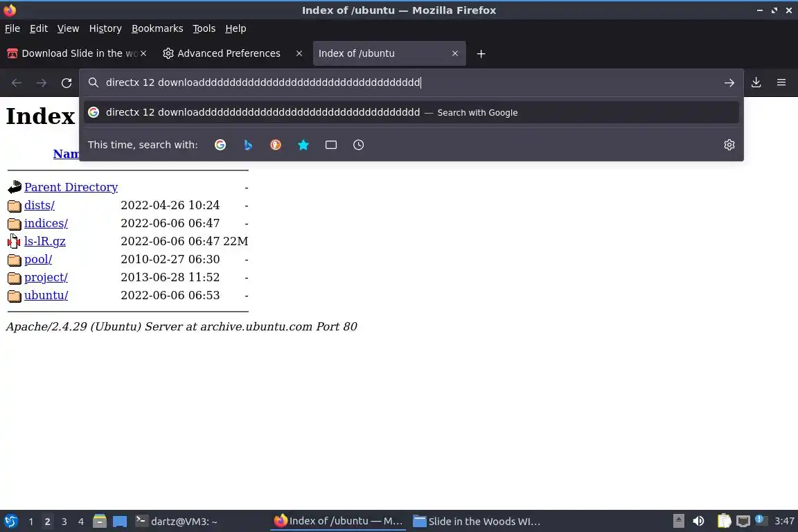Open the Bookmarks menu
Screen dimensions: 798x532
(x=157, y=28)
